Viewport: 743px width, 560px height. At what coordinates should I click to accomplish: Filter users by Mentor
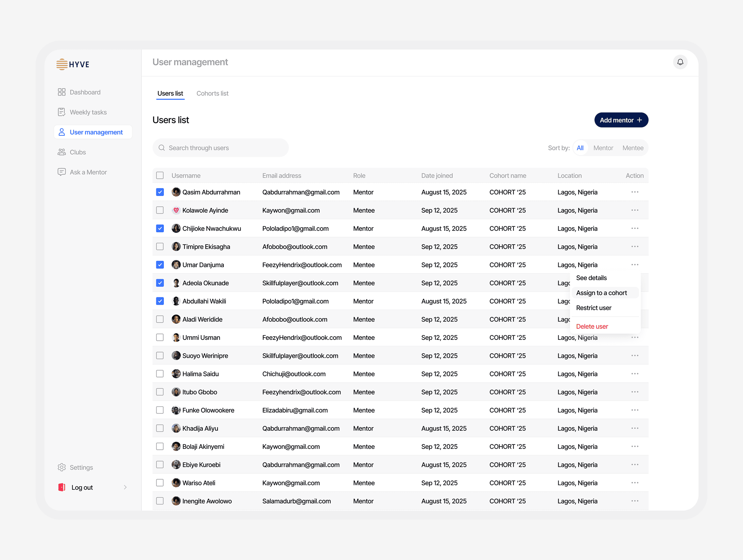[603, 148]
